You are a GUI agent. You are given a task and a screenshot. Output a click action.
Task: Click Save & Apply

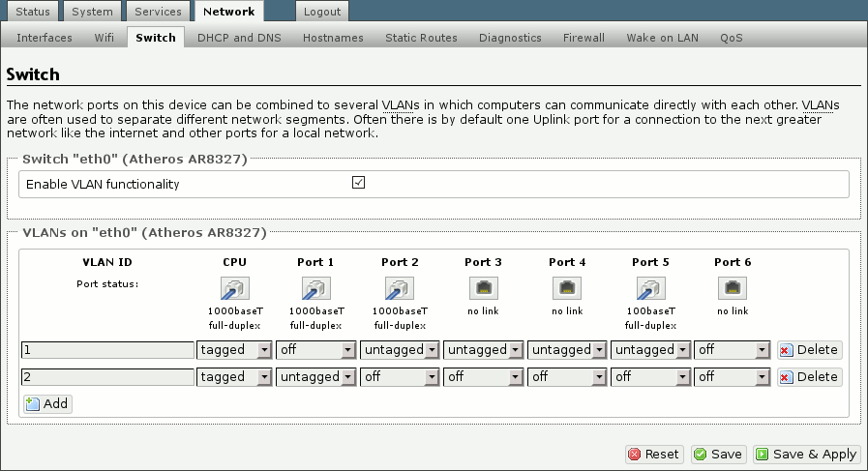point(807,455)
